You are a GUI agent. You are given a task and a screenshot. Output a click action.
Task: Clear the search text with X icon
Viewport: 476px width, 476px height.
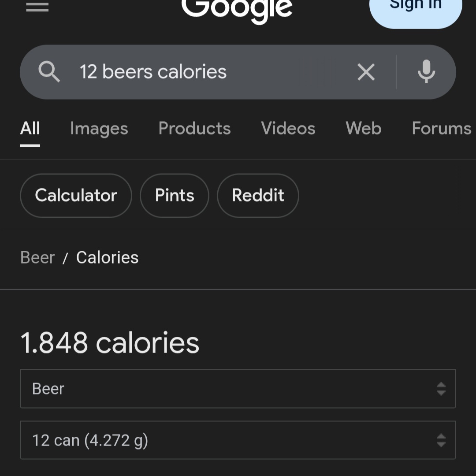click(366, 72)
